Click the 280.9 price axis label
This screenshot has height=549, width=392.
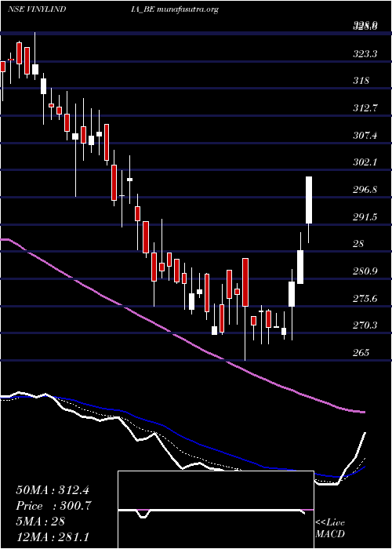[365, 271]
